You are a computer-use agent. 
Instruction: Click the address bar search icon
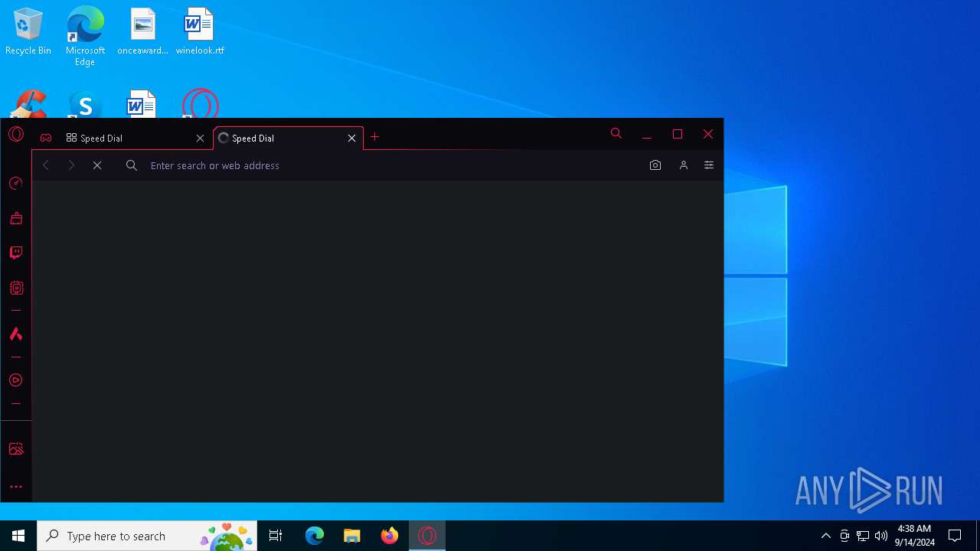pos(132,165)
